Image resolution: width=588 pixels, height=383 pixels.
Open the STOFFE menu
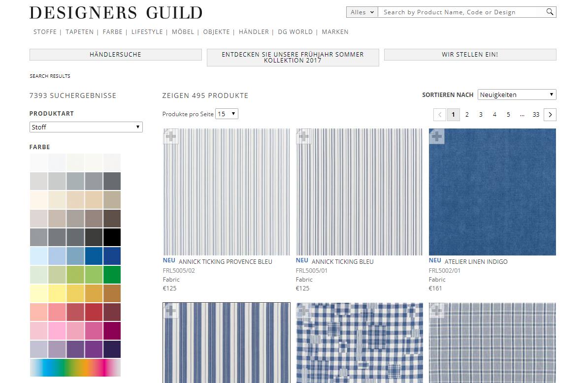pos(45,32)
